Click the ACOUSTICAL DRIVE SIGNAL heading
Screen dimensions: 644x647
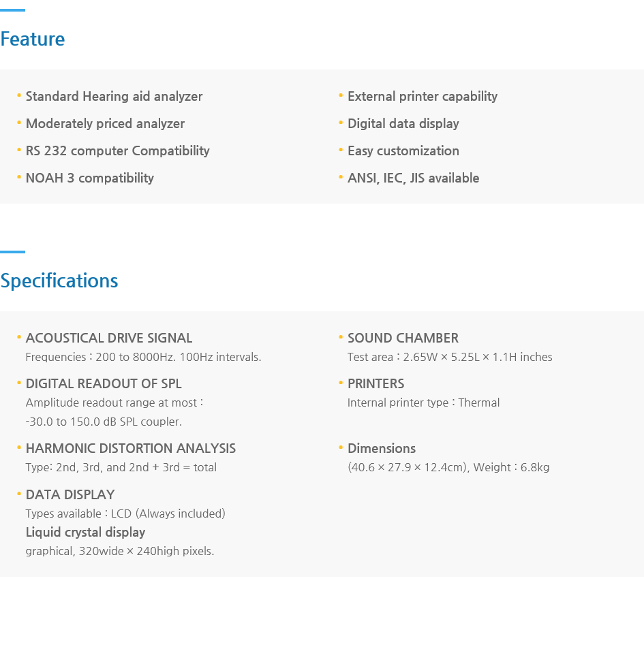(x=109, y=338)
